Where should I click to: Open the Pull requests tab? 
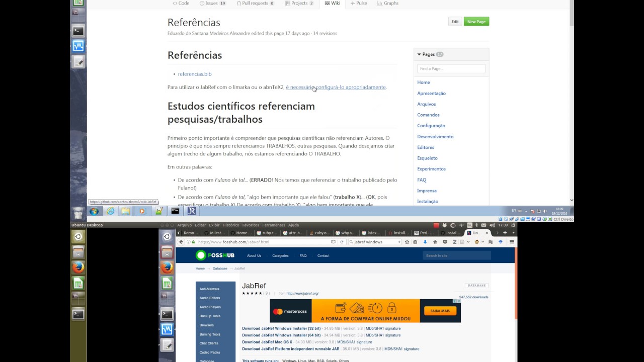click(255, 3)
